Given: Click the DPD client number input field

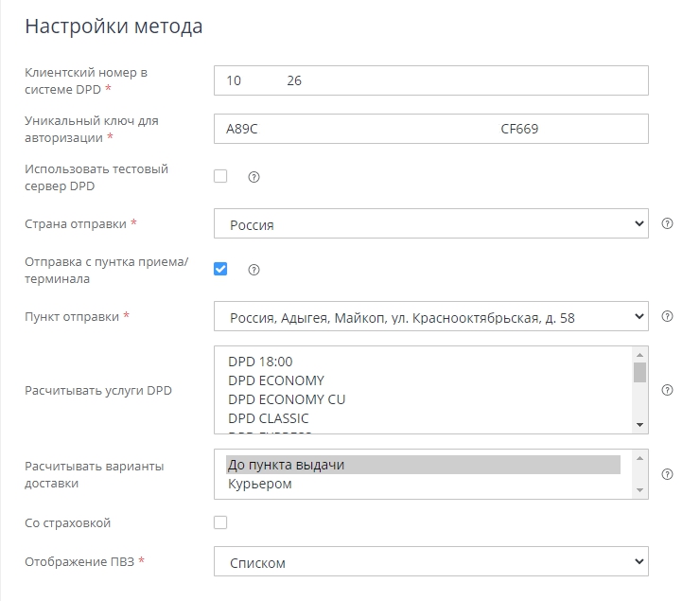Looking at the screenshot, I should (x=430, y=81).
